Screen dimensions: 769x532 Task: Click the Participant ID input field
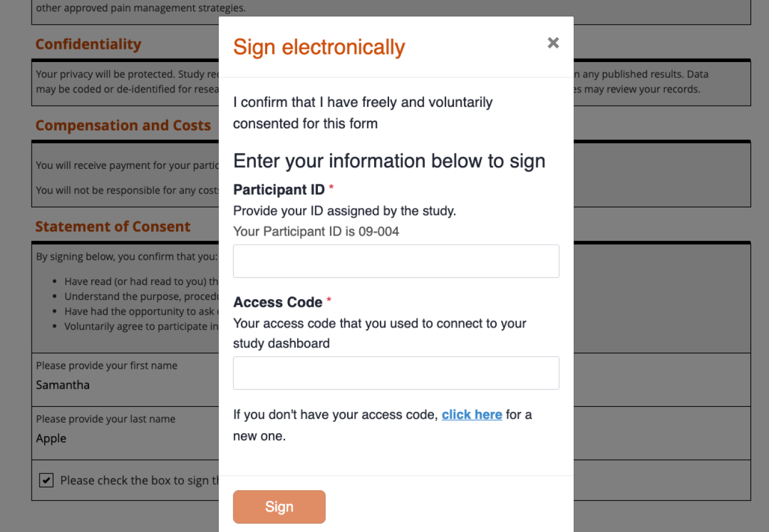[x=395, y=261]
